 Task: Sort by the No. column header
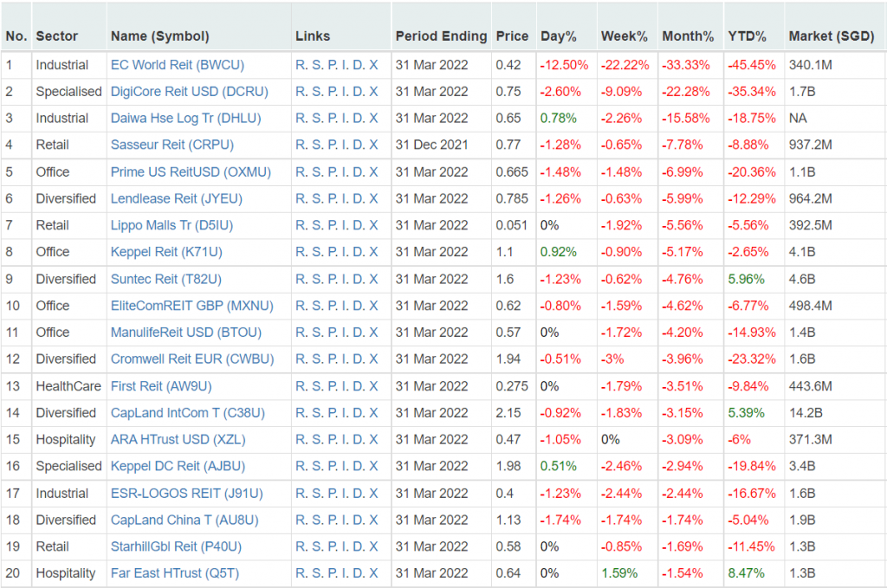tap(16, 36)
